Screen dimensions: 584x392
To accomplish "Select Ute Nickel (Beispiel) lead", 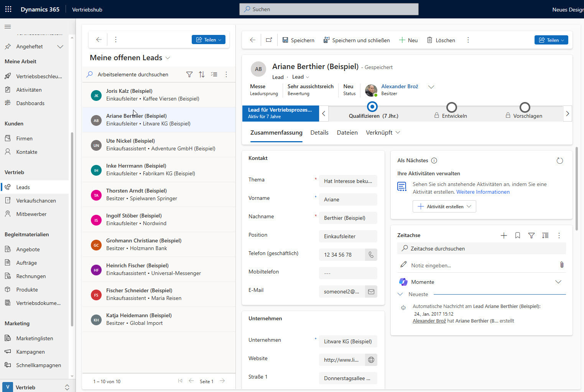I will coord(159,145).
